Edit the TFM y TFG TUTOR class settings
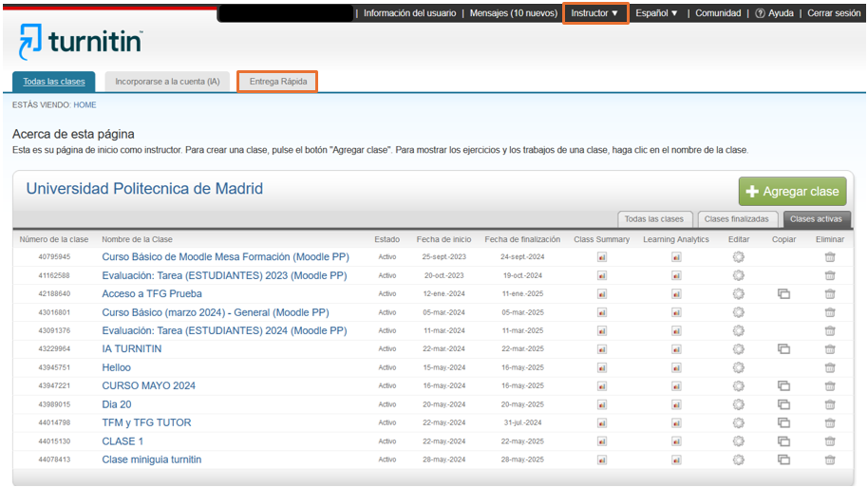Screen dimensions: 868x487 (739, 422)
